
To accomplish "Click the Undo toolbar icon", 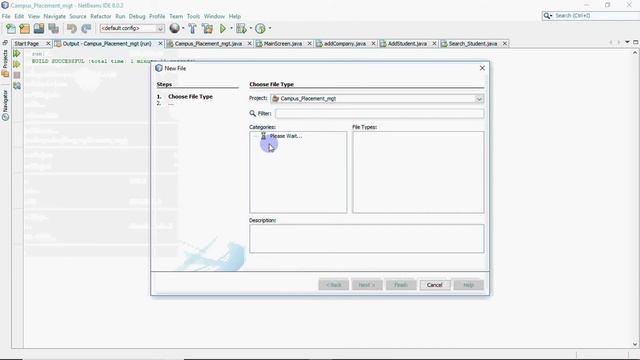I will [x=72, y=28].
